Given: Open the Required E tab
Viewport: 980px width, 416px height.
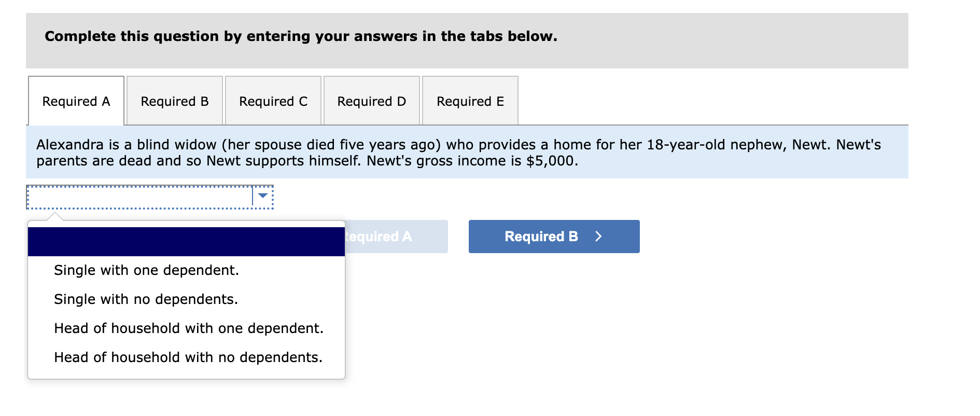Looking at the screenshot, I should pos(470,101).
